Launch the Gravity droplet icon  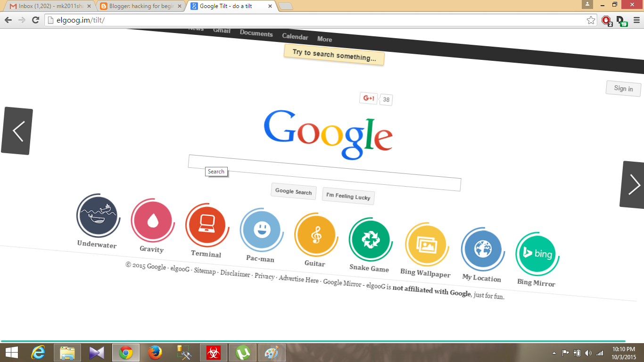[x=152, y=220]
